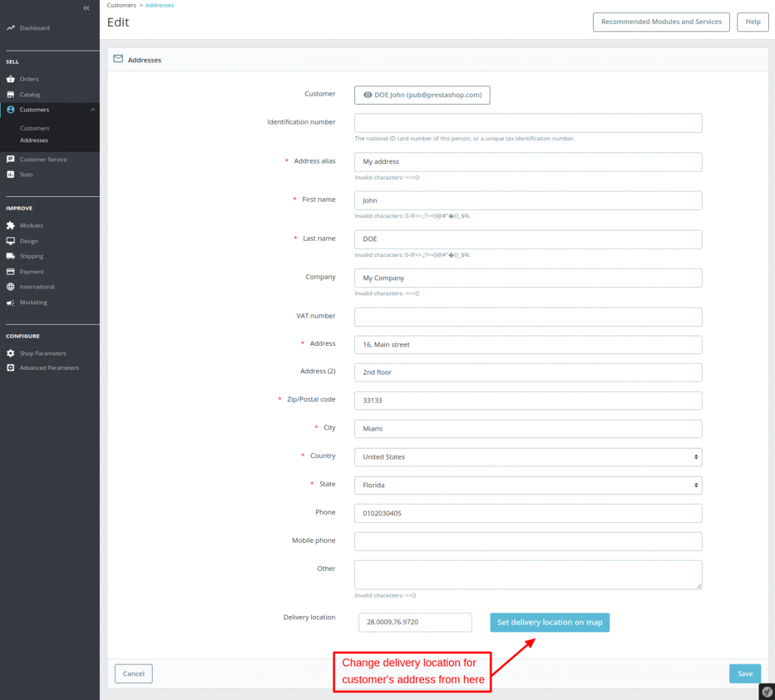Click the Delivery location coordinates field
The image size is (775, 700).
[x=415, y=622]
